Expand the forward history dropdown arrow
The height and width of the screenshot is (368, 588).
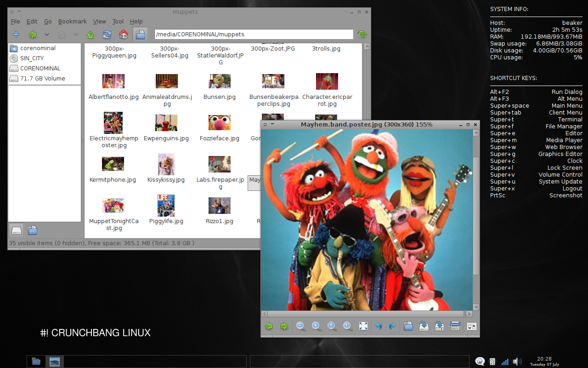click(x=76, y=34)
